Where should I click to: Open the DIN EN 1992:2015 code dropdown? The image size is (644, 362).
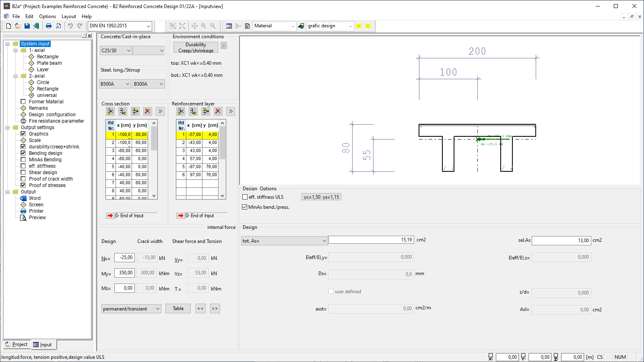(120, 26)
